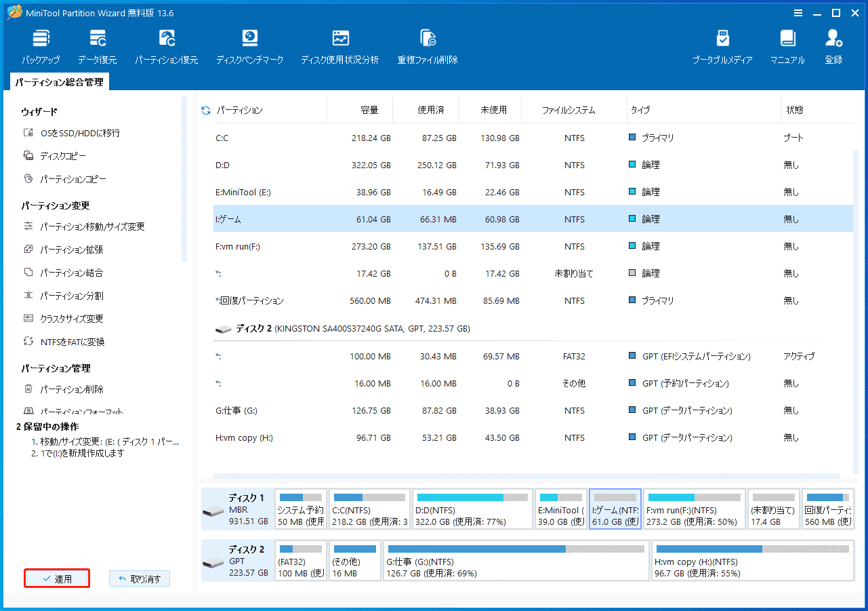
Task: Click D:D(NTFS) block in disk map
Action: [472, 509]
